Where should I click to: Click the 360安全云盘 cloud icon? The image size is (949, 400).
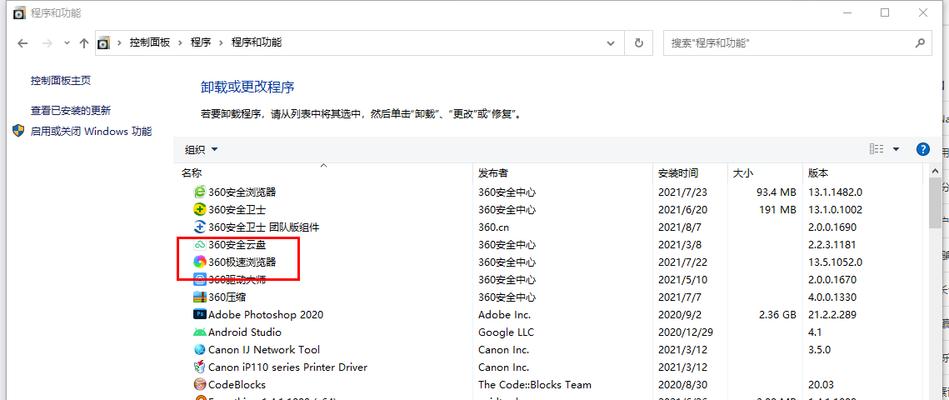(x=200, y=244)
